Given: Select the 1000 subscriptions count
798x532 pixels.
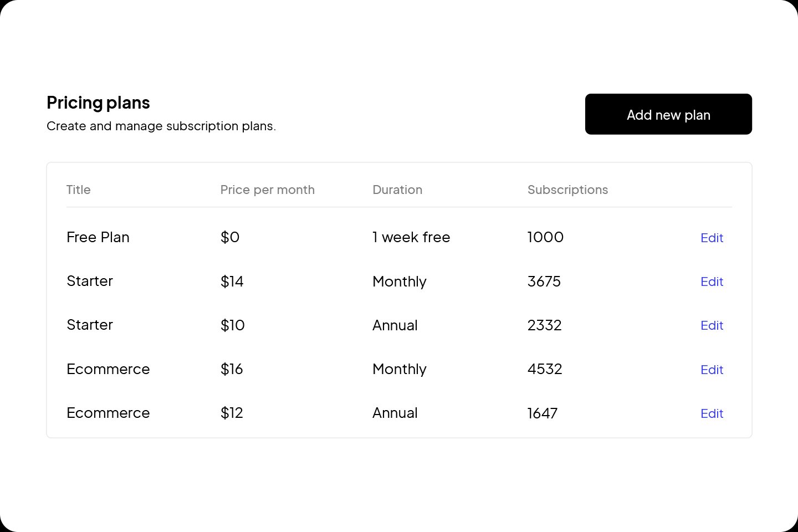Looking at the screenshot, I should pos(545,237).
